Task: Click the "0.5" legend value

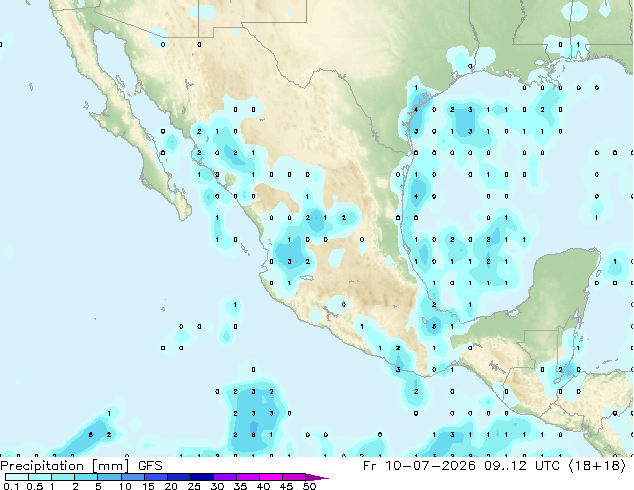Action: pos(34,486)
